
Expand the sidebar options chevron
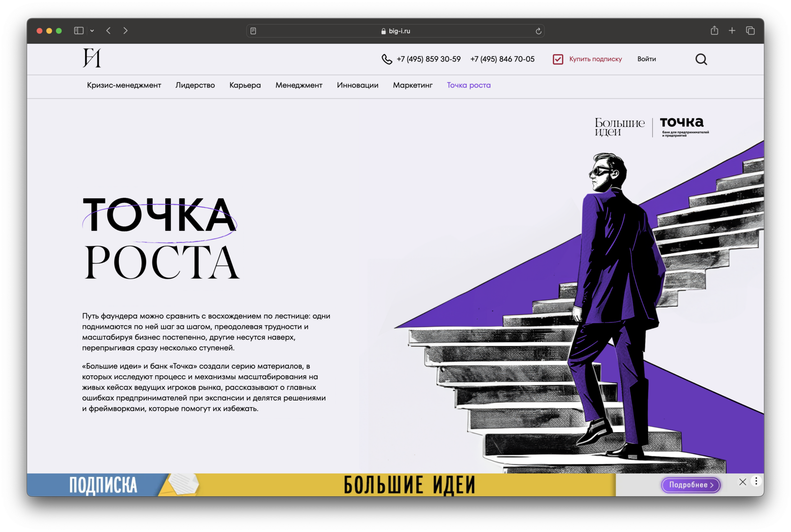(x=92, y=31)
